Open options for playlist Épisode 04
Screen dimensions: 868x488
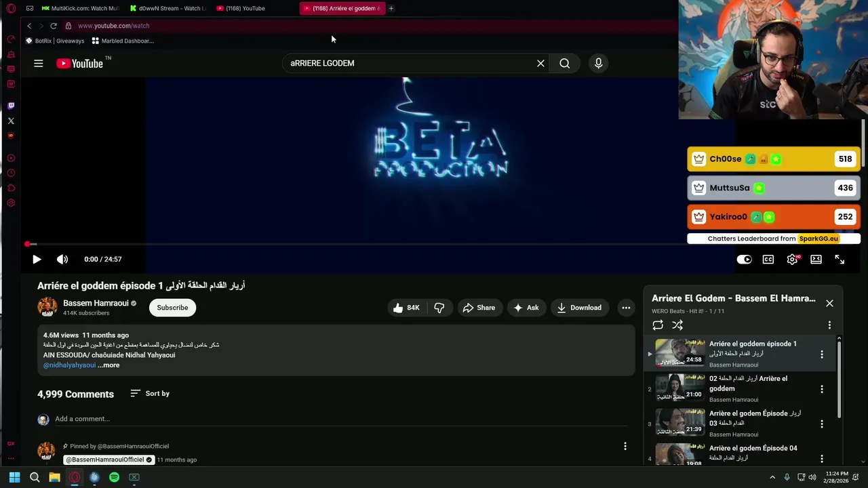[822, 458]
